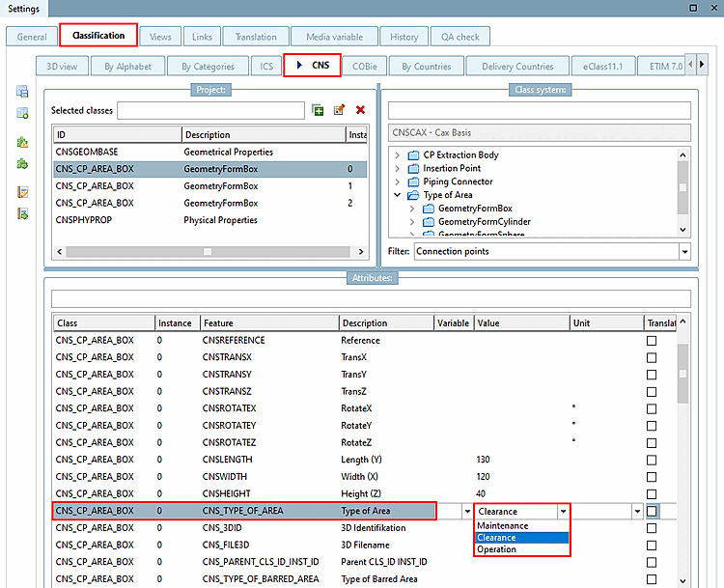724x588 pixels.
Task: Click the Piping Connector folder icon
Action: coord(414,182)
